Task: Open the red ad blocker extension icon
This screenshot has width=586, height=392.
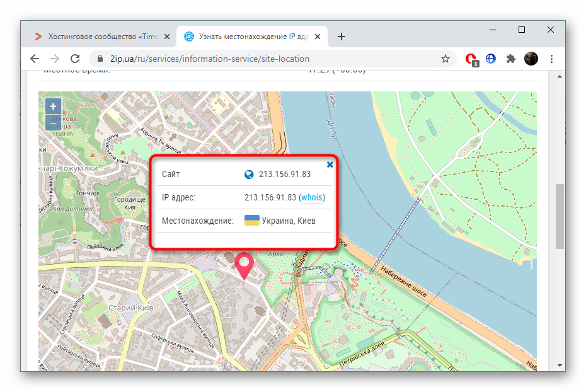Action: click(471, 59)
